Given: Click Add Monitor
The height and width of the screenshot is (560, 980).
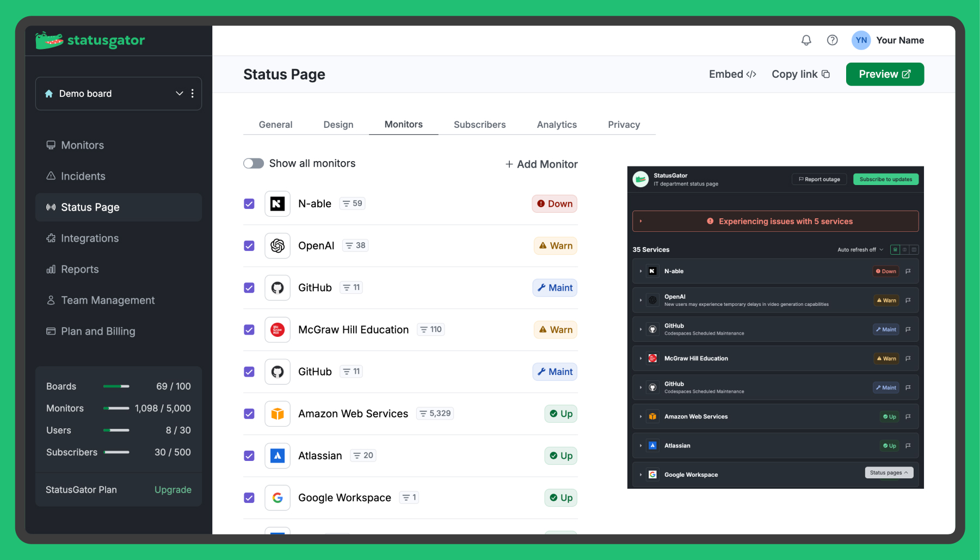Looking at the screenshot, I should [x=541, y=164].
